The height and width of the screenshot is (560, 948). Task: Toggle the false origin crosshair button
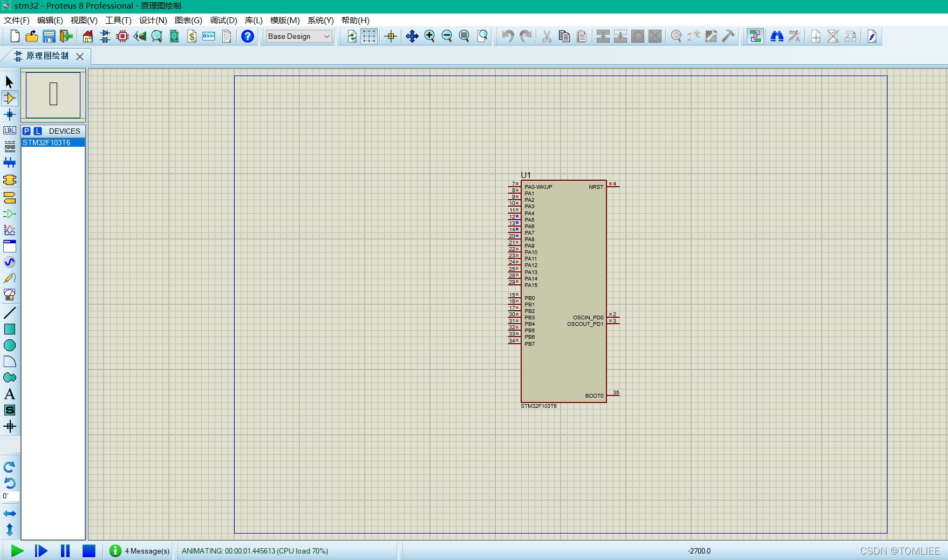click(391, 36)
